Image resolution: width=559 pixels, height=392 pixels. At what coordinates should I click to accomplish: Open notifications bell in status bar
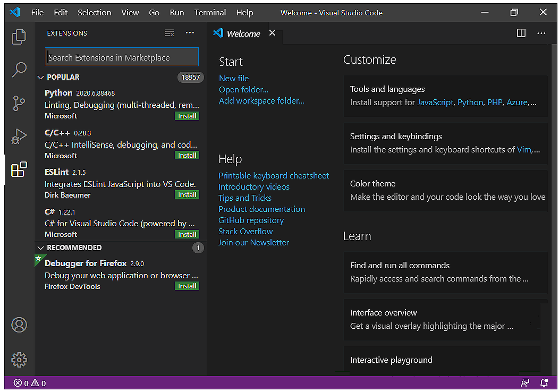[544, 383]
